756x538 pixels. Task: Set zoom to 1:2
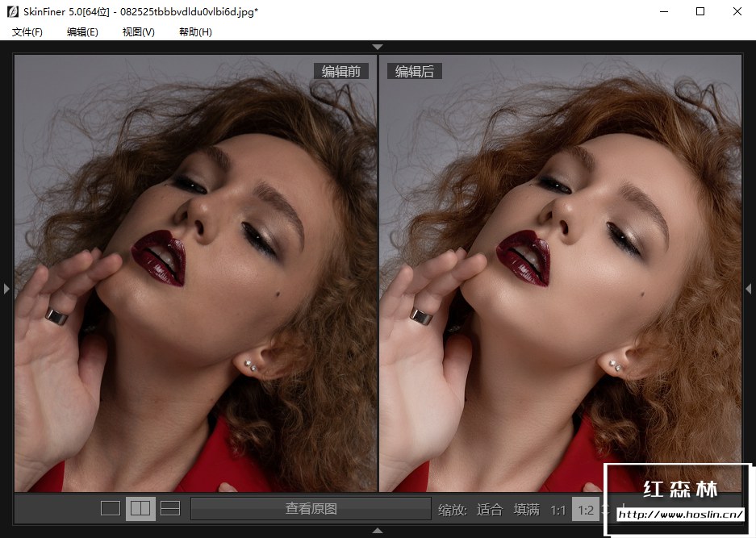point(586,510)
